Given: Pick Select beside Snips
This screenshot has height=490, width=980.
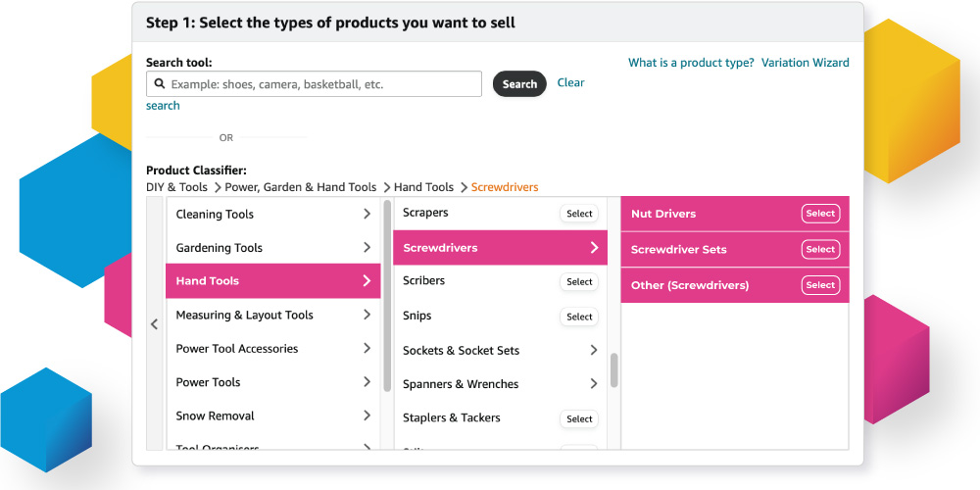Looking at the screenshot, I should click(x=579, y=317).
